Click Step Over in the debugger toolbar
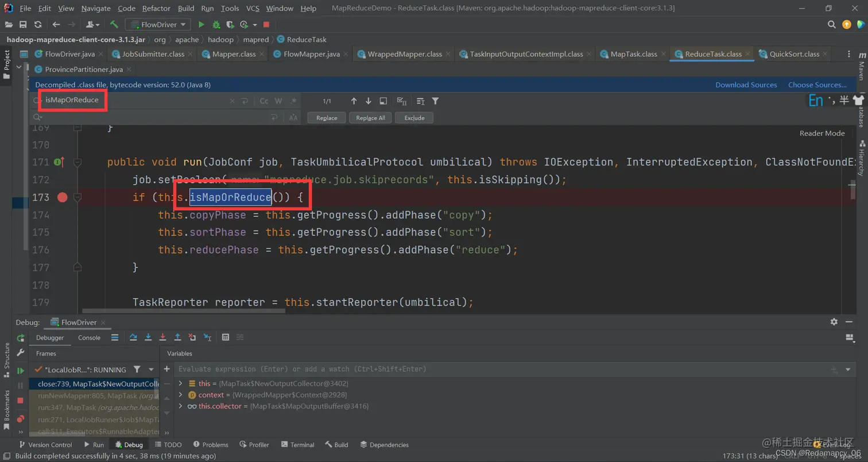The height and width of the screenshot is (462, 868). click(x=133, y=337)
